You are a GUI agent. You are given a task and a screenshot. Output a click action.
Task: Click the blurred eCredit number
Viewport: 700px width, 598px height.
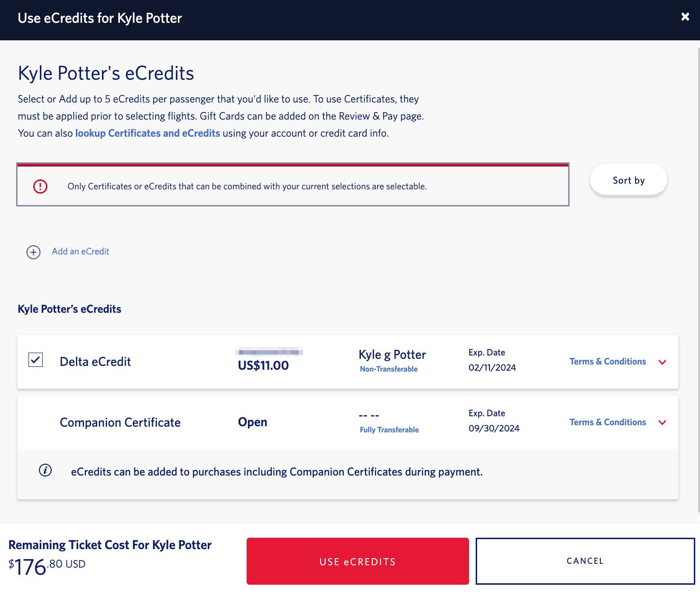tap(269, 353)
